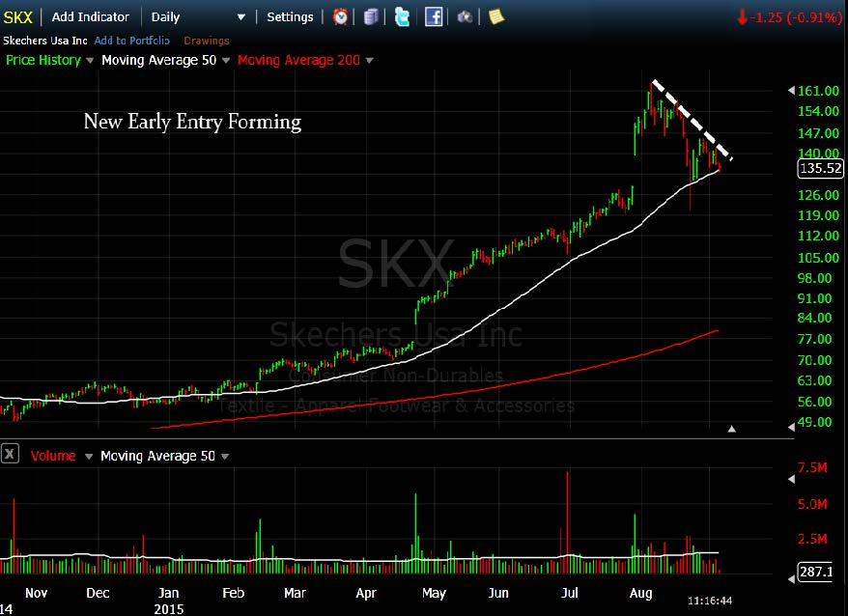Click the Price History label
Image resolution: width=848 pixels, height=616 pixels.
point(43,60)
